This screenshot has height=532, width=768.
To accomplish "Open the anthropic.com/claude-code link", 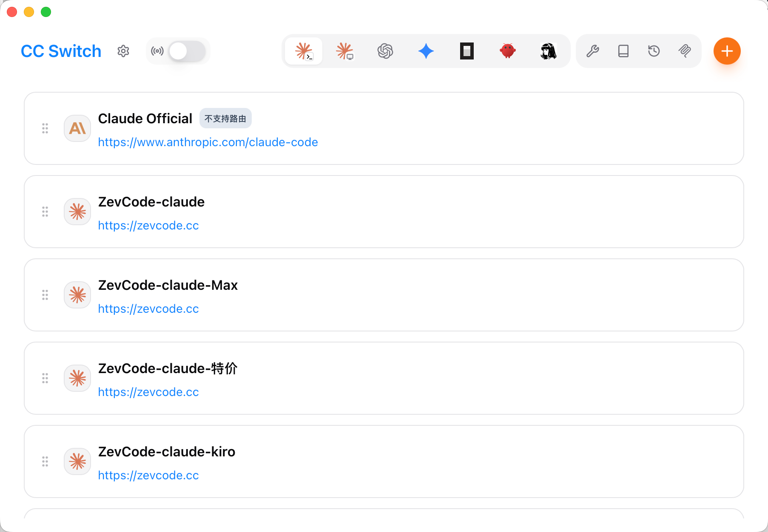I will (208, 142).
